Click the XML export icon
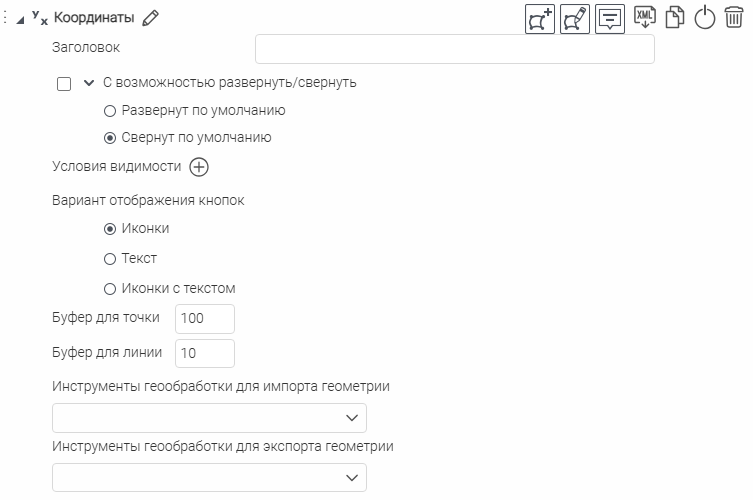Screen dimensions: 753x500 click(645, 18)
